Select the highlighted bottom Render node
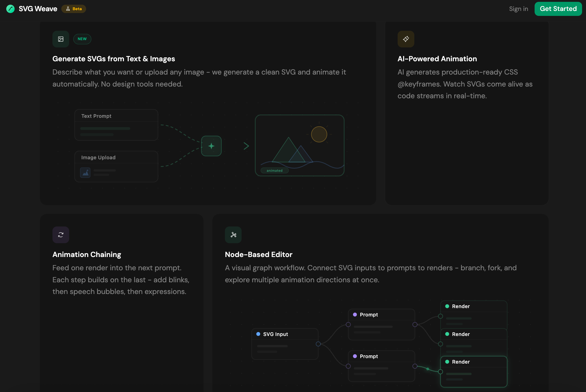Viewport: 586px width, 392px height. [474, 371]
